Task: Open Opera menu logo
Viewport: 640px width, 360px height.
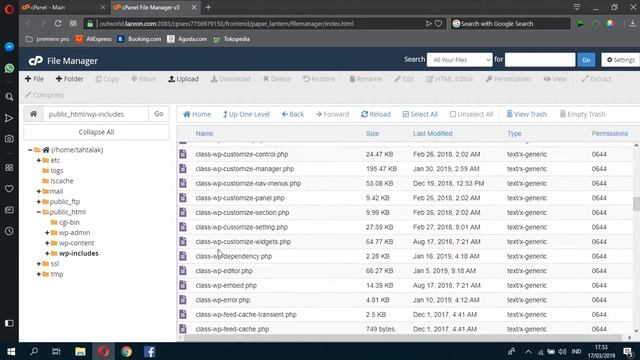Action: click(9, 9)
